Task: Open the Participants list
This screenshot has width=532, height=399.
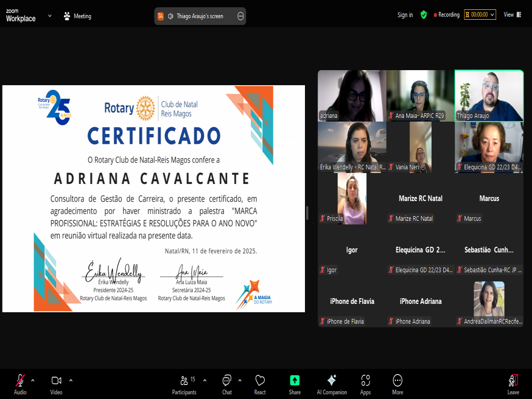Action: (x=184, y=384)
